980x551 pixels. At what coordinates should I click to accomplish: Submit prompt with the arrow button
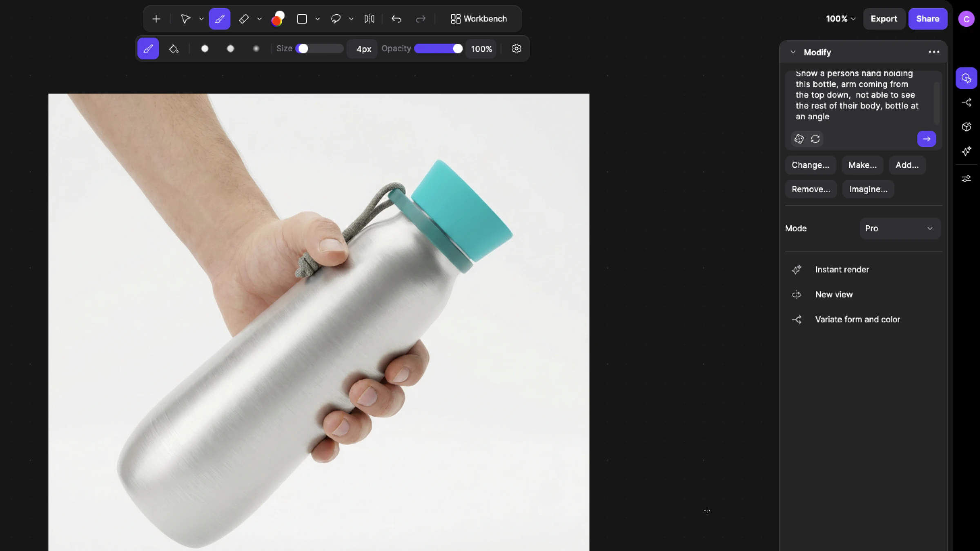point(926,139)
